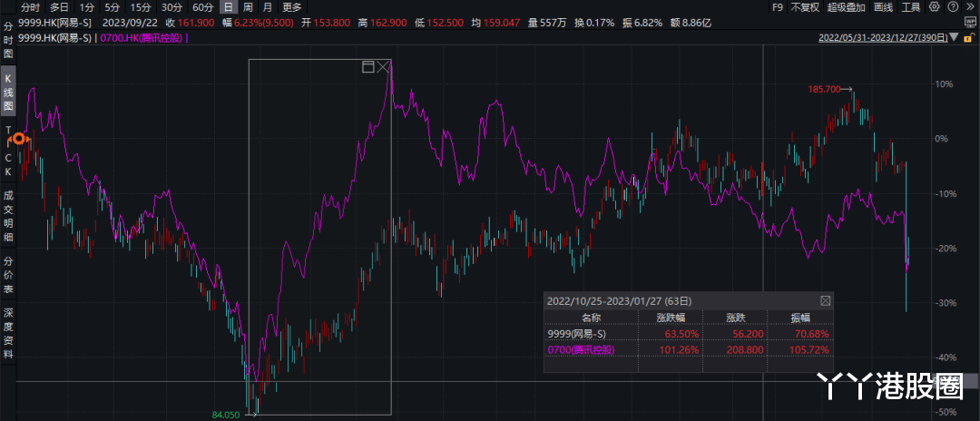Open the 更多 more periods dropdown
Screen dimensions: 980x421
[292, 7]
